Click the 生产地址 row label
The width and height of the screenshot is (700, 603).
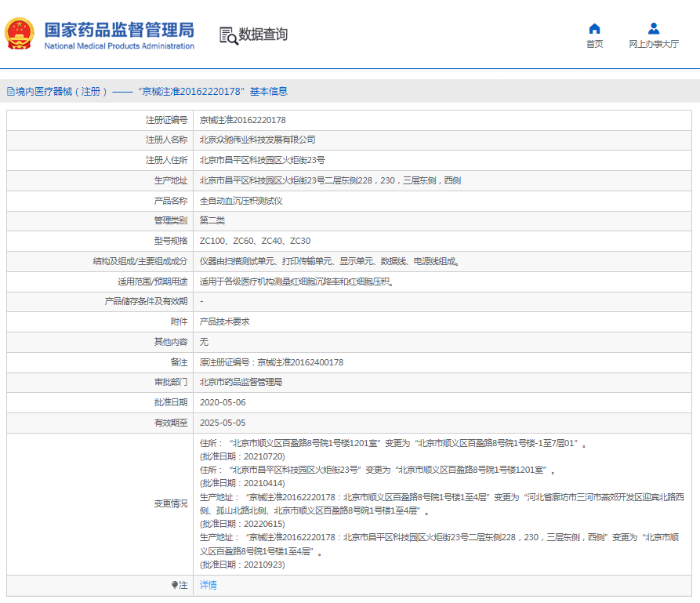(171, 180)
